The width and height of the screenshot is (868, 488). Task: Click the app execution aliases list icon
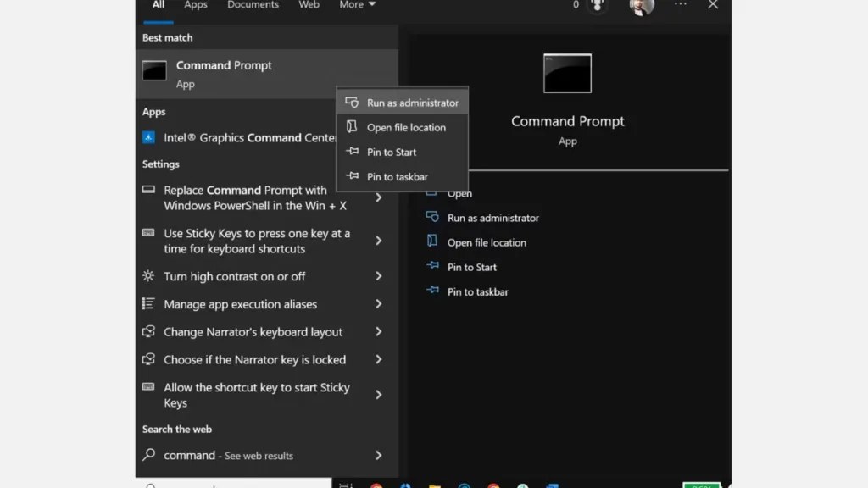coord(148,303)
